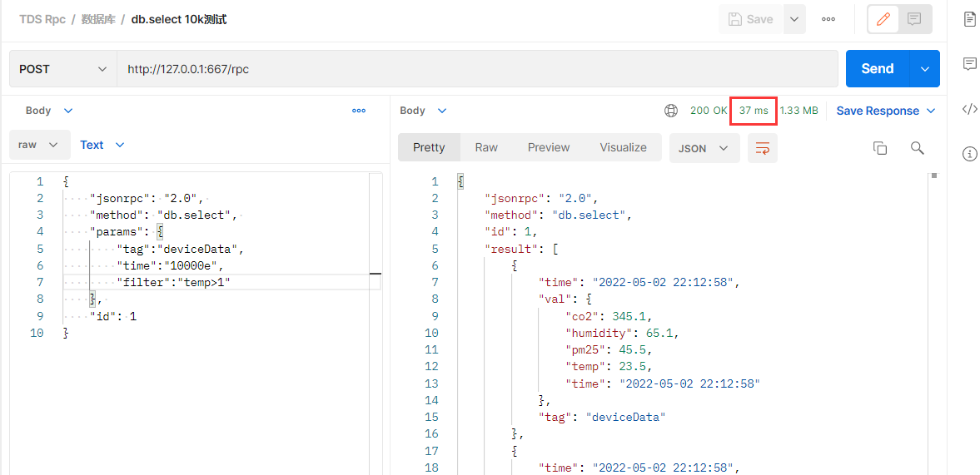The height and width of the screenshot is (475, 980).
Task: Open request body ellipsis options
Action: (359, 111)
